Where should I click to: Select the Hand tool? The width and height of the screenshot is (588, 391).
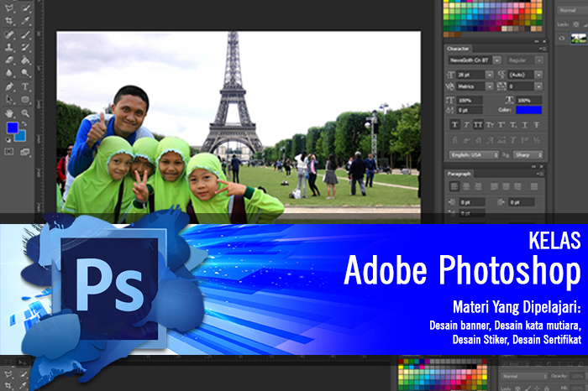click(x=9, y=112)
